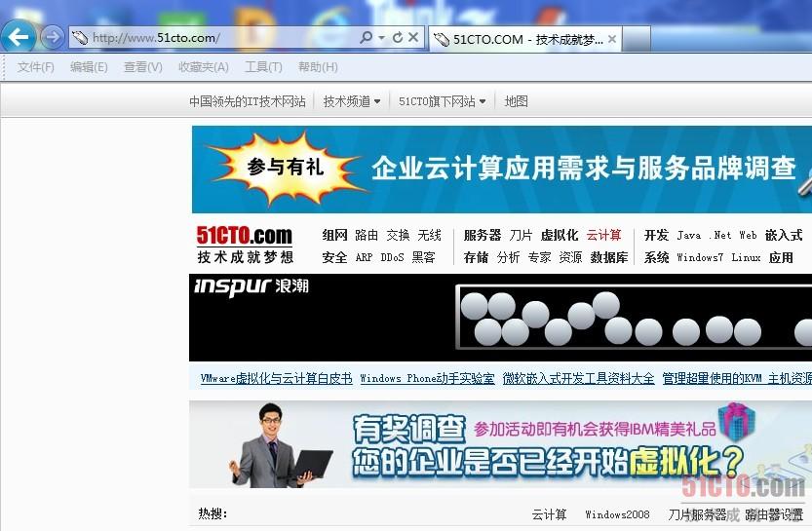Click the browser Forward arrow button

click(x=53, y=37)
